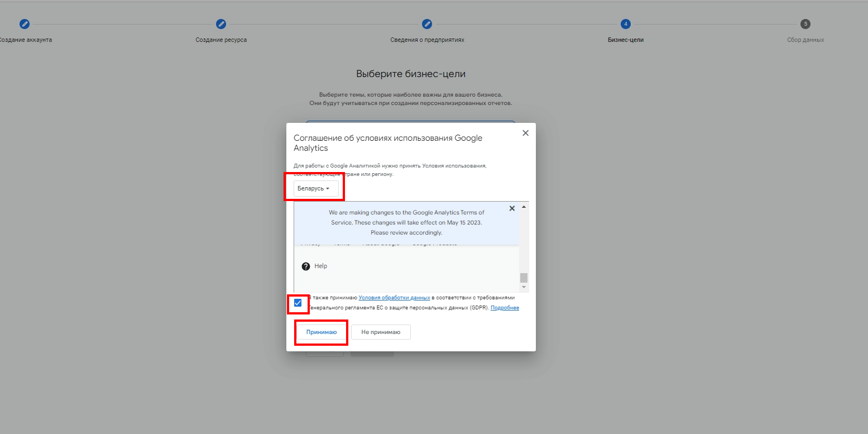Viewport: 868px width, 434px height.
Task: Dismiss the Terms of Service changes banner
Action: click(x=512, y=208)
